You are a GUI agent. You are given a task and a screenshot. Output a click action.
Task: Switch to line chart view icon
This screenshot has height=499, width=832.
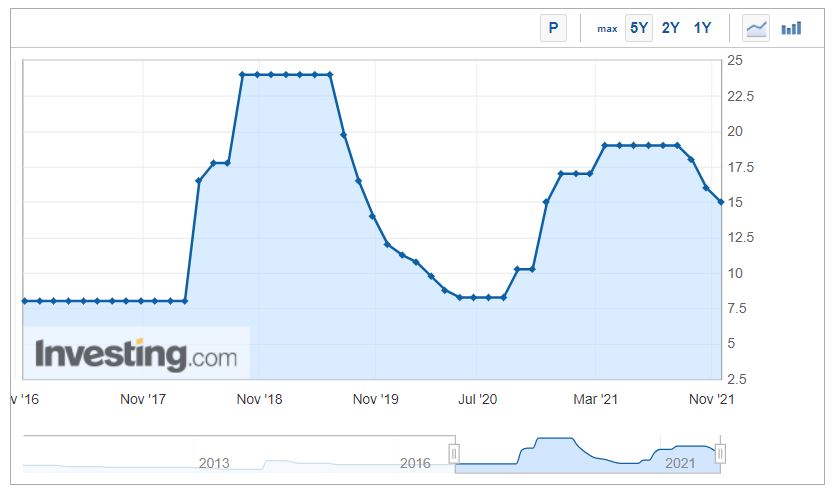click(x=756, y=28)
